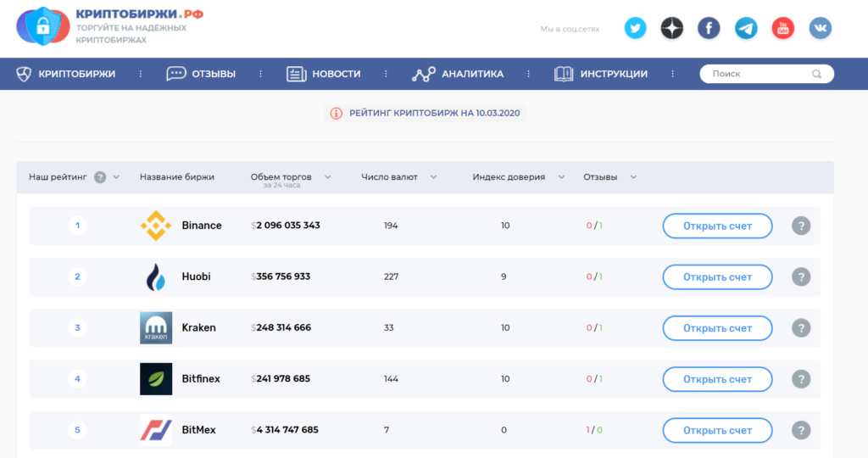The image size is (868, 458).
Task: Click Открыть счет for Kraken
Action: (717, 328)
